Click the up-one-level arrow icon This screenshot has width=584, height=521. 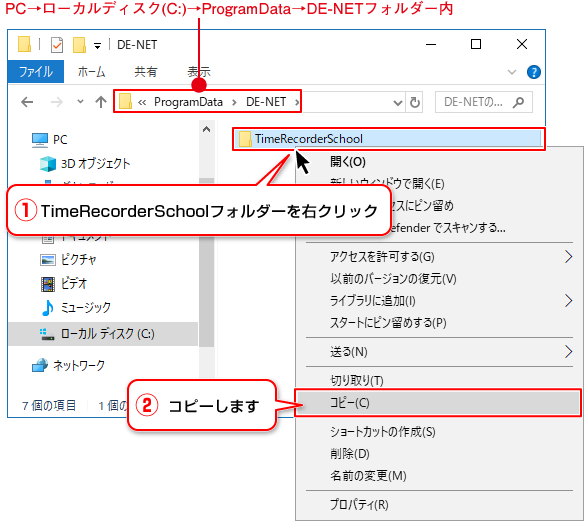pyautogui.click(x=101, y=102)
